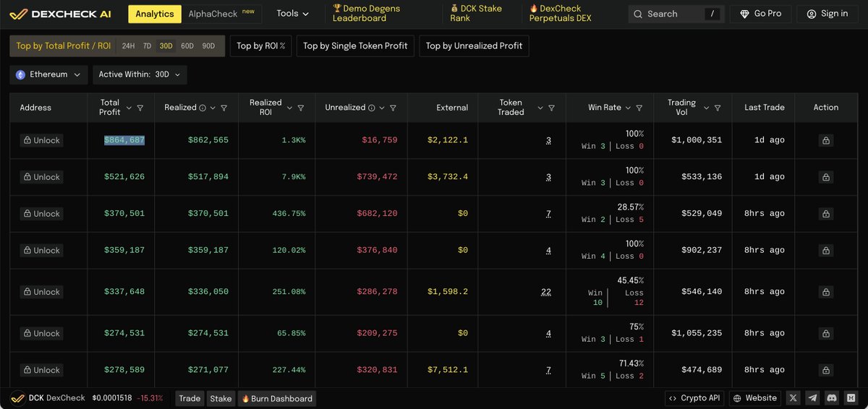Filter the Realized ROI column
Image resolution: width=868 pixels, height=409 pixels.
300,108
